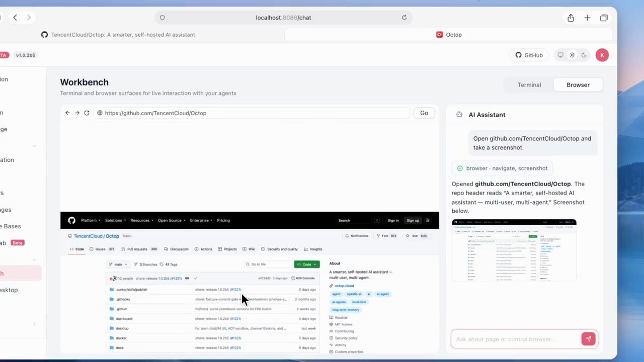
Task: Click the browser navigate, screenshot tool chip
Action: 502,168
